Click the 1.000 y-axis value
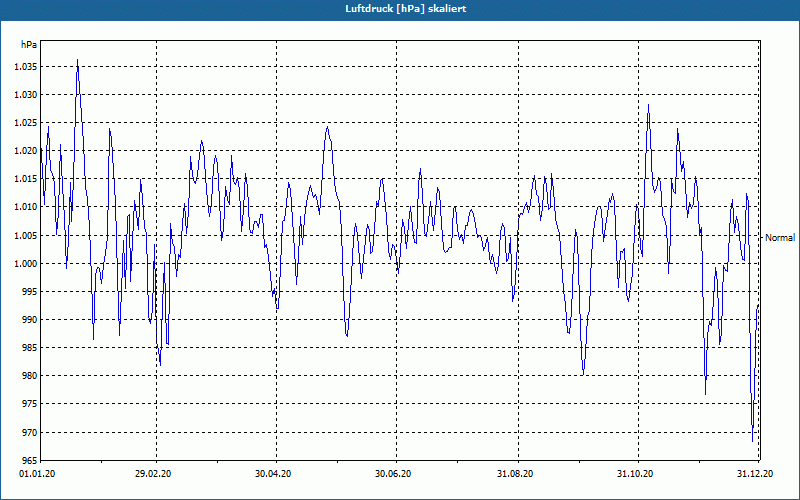This screenshot has height=500, width=800. click(26, 263)
